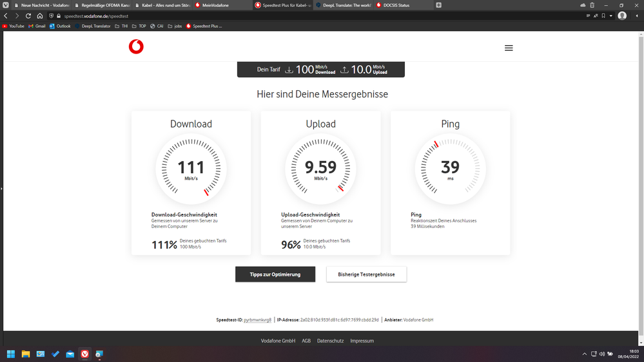
Task: Show hidden system tray icons chevron
Action: (x=585, y=354)
